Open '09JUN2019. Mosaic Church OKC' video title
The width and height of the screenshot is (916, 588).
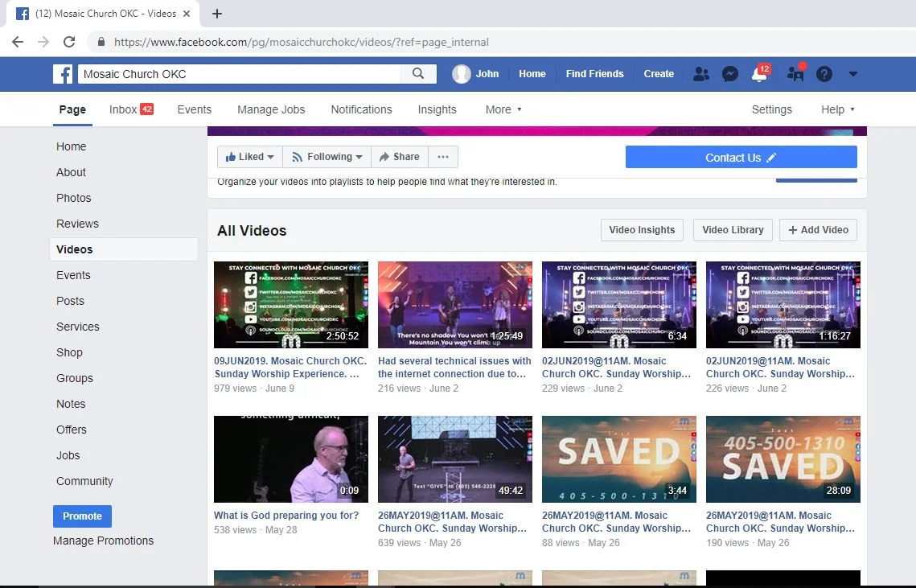coord(290,367)
